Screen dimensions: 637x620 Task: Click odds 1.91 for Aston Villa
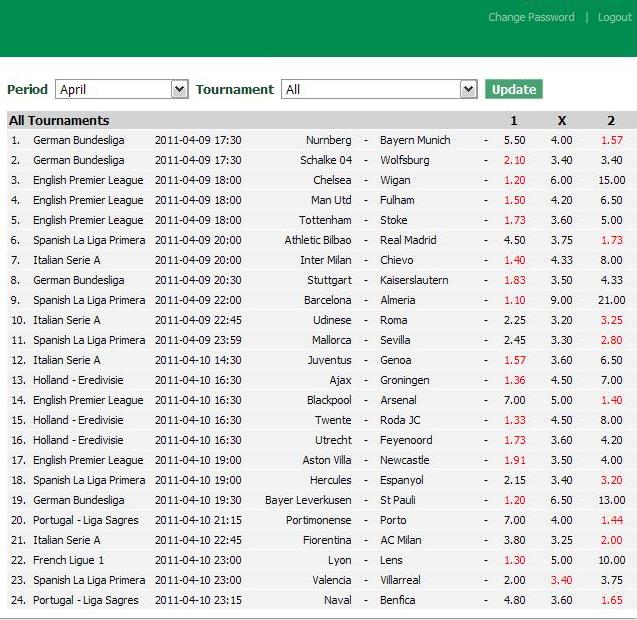coord(514,460)
